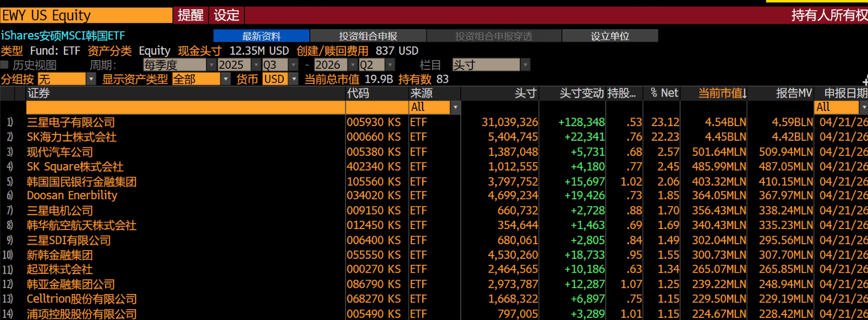
Task: Sort by the 头寸 column header
Action: [x=500, y=93]
